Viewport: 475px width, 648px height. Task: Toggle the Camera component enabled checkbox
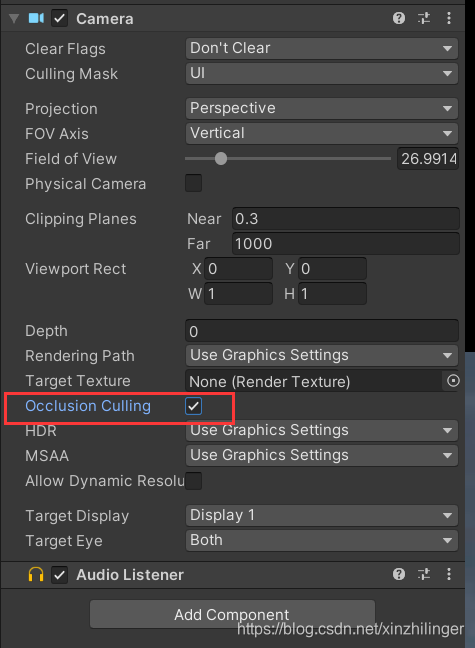coord(60,19)
